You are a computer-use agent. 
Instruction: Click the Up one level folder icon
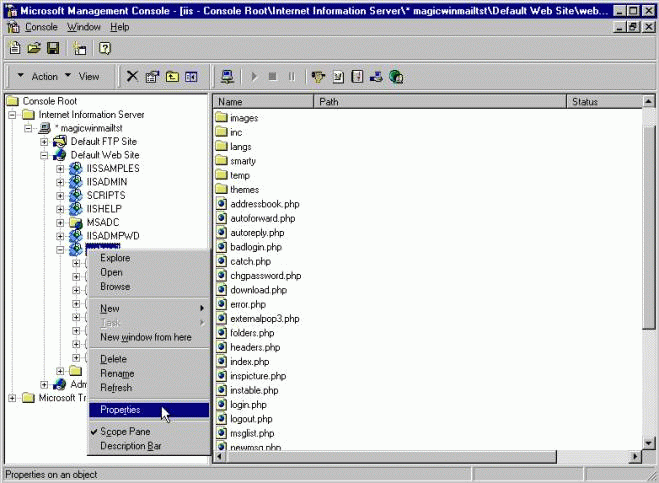pos(172,77)
